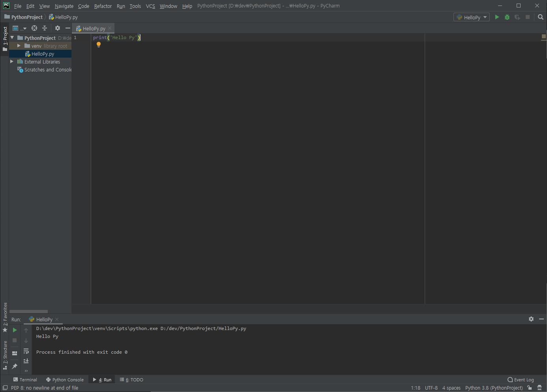Open the VCS menu

click(150, 6)
